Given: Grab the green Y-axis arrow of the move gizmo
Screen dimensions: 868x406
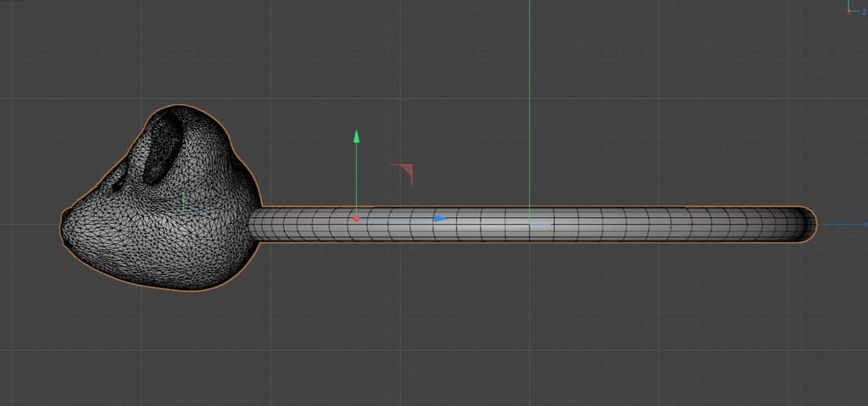Looking at the screenshot, I should 357,136.
